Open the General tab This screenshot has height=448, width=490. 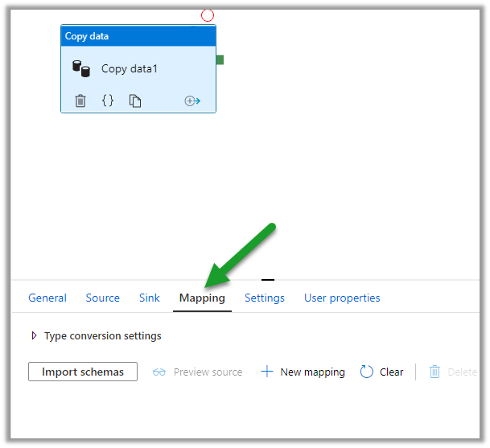[x=47, y=298]
